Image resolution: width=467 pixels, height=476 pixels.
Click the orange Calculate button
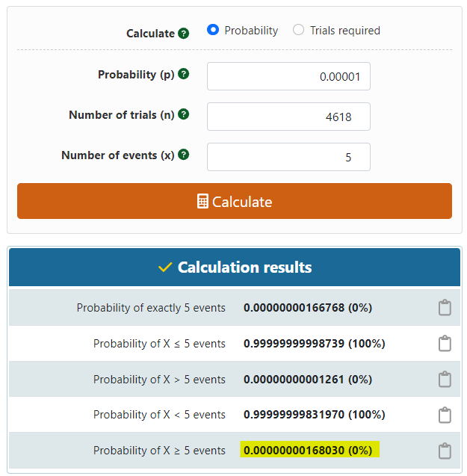click(235, 201)
